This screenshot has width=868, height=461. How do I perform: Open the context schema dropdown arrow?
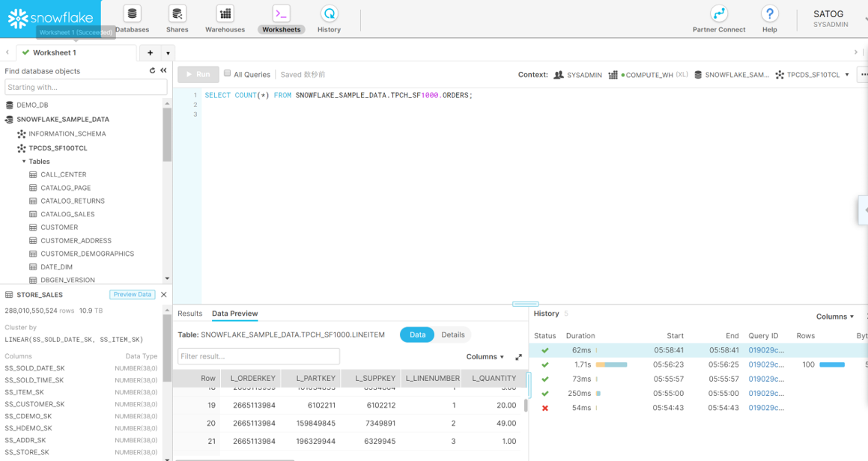tap(847, 75)
